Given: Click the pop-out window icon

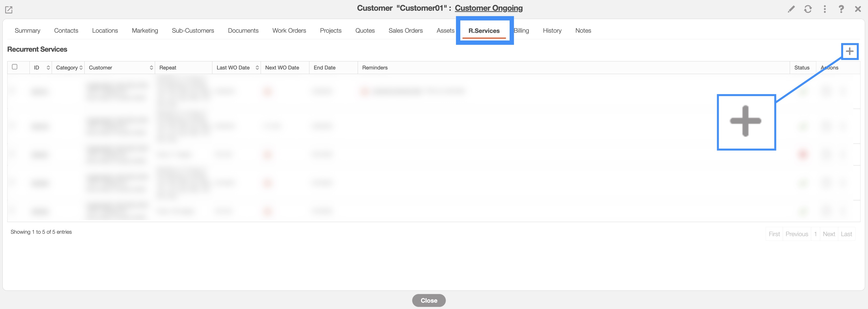Looking at the screenshot, I should pyautogui.click(x=9, y=10).
